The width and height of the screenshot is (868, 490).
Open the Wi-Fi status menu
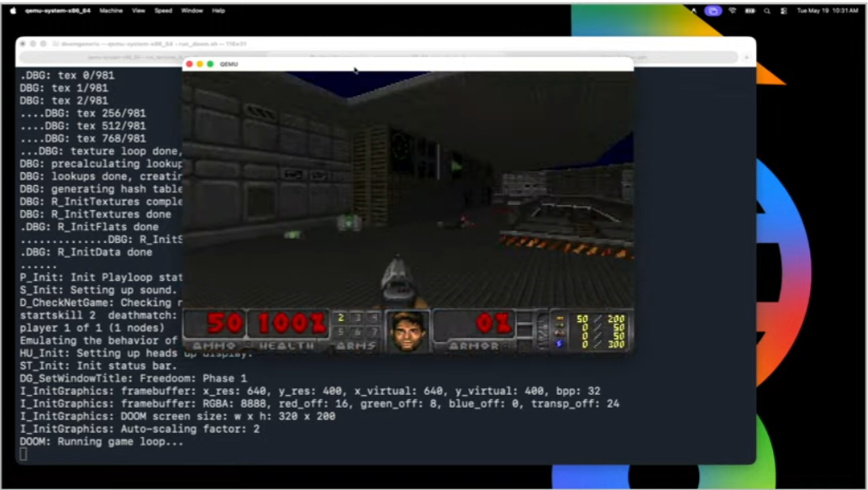pos(733,11)
